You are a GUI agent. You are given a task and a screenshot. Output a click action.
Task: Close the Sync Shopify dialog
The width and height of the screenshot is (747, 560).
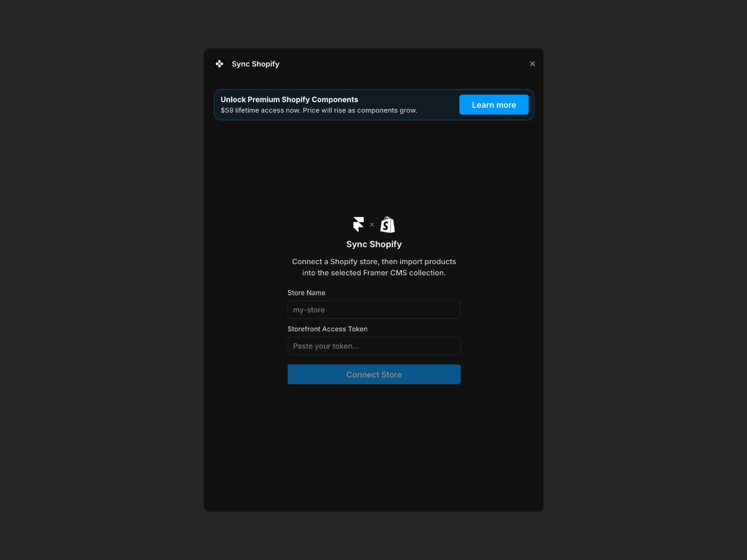532,64
